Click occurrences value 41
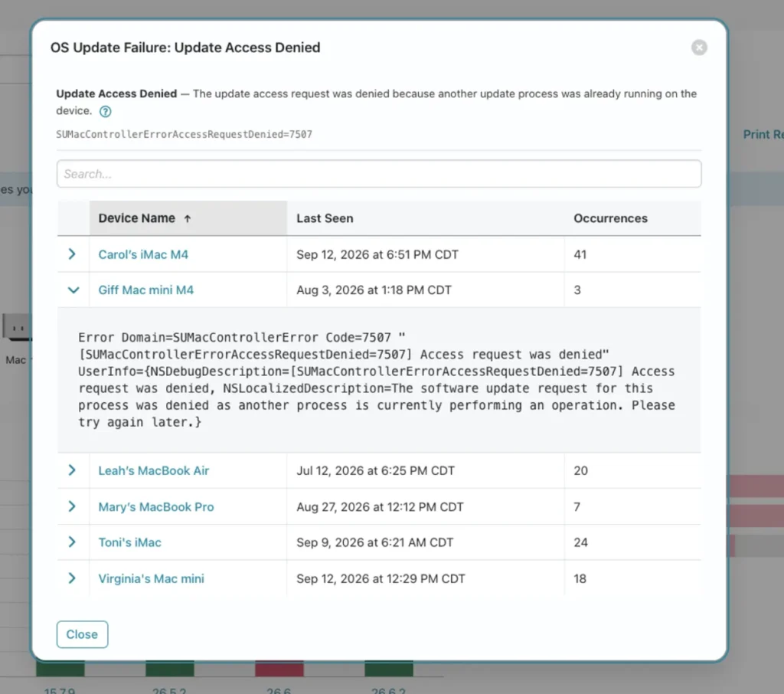Image resolution: width=784 pixels, height=694 pixels. 580,254
